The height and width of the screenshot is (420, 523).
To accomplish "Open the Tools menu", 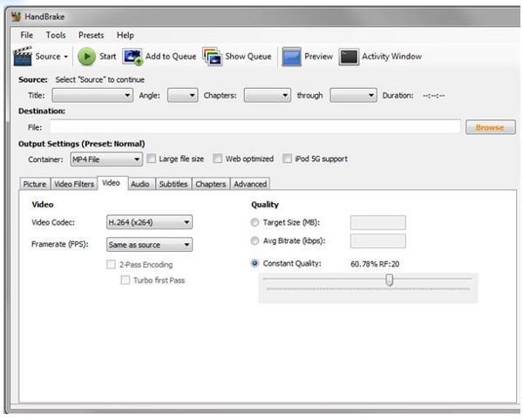I will (x=56, y=35).
